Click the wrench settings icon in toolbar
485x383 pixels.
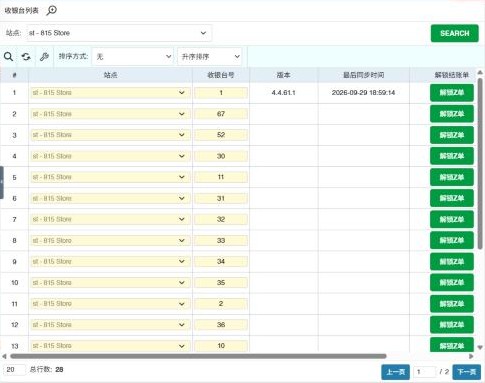(44, 57)
